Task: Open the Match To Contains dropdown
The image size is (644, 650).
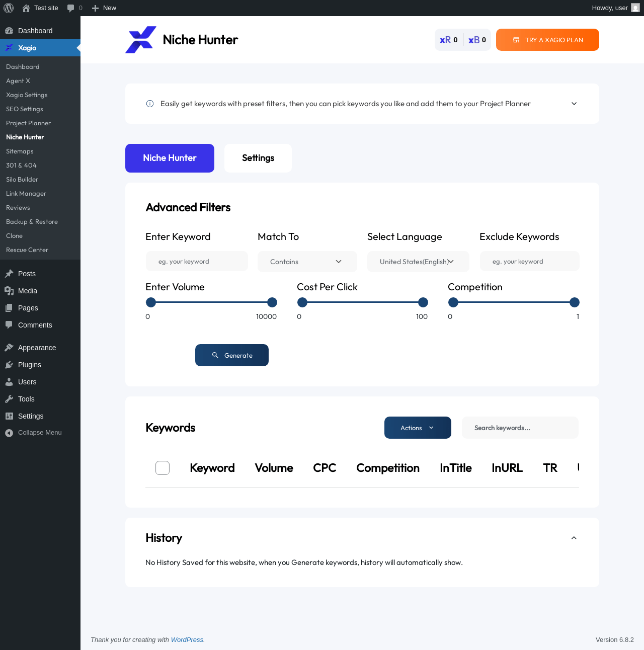Action: 307,262
